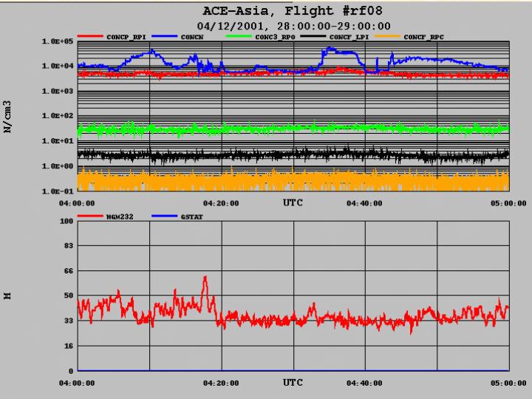Viewport: 532px width, 399px height.
Task: Select the CONCF_RPC legend label
Action: 424,37
